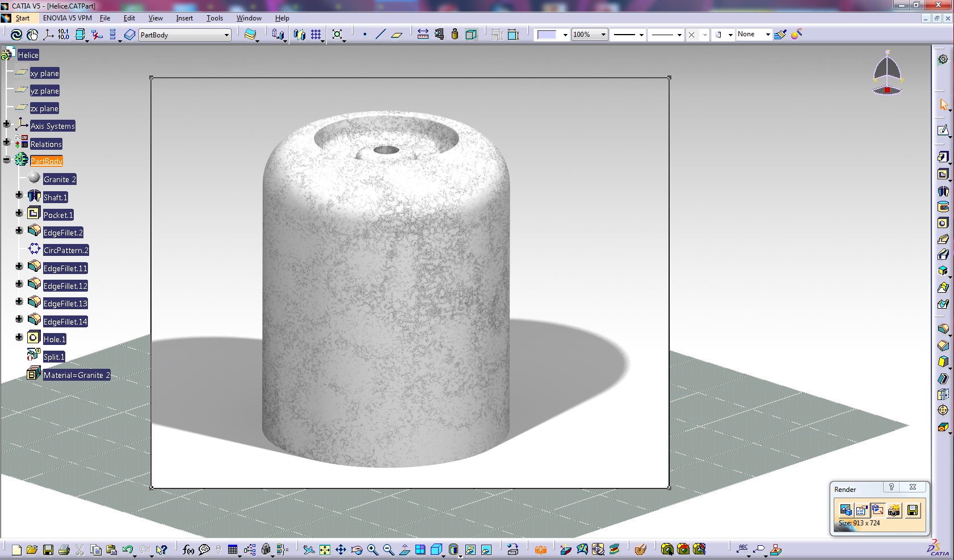
Task: Click the Hole tool in right toolbar
Action: coord(943,223)
